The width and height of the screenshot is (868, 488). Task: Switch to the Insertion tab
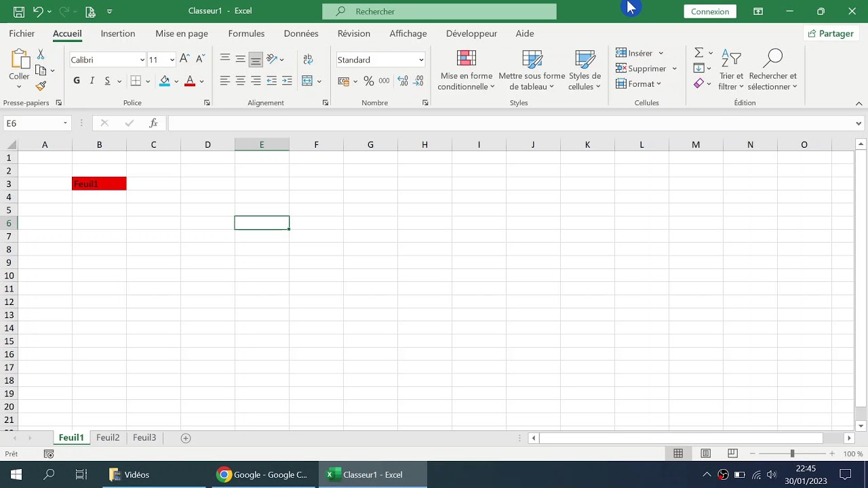[118, 33]
